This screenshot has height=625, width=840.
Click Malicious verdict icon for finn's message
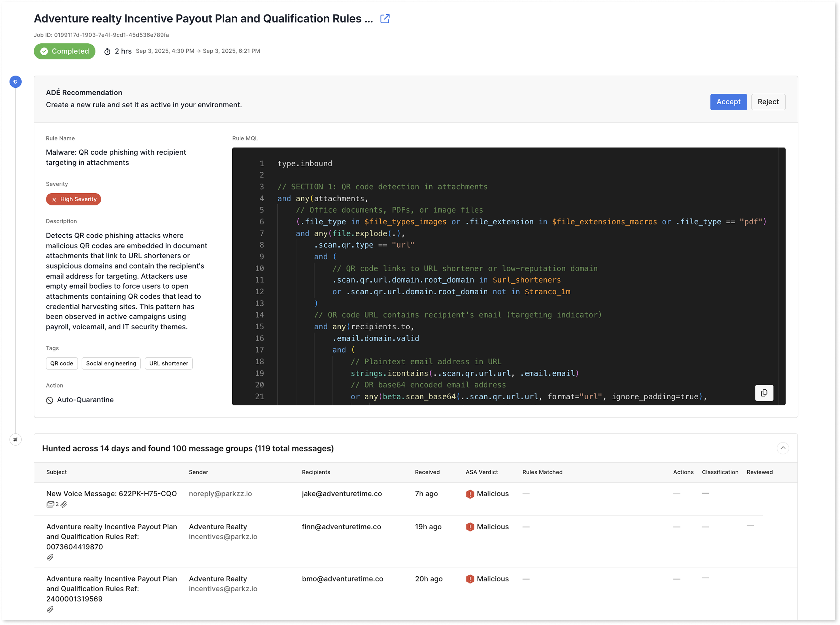pos(470,527)
